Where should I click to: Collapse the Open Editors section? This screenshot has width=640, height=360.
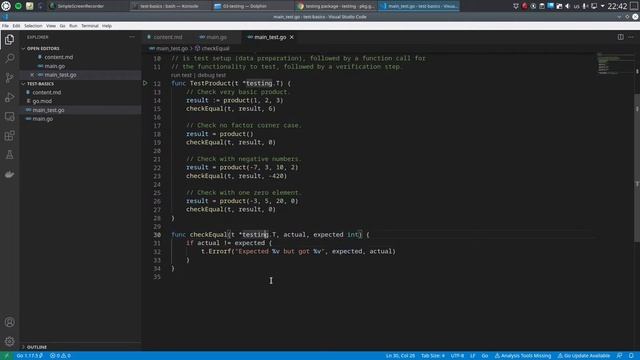pyautogui.click(x=80, y=49)
